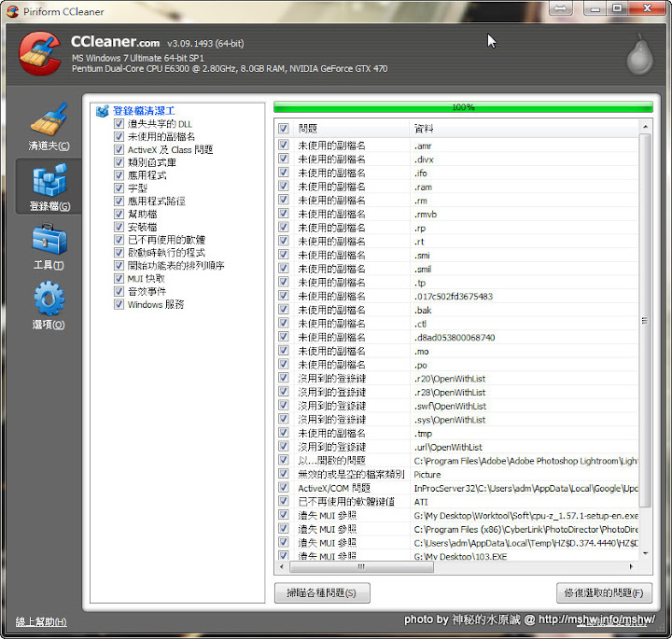Click the CCleaner.com header title
Screen dimensions: 672x639
115,42
